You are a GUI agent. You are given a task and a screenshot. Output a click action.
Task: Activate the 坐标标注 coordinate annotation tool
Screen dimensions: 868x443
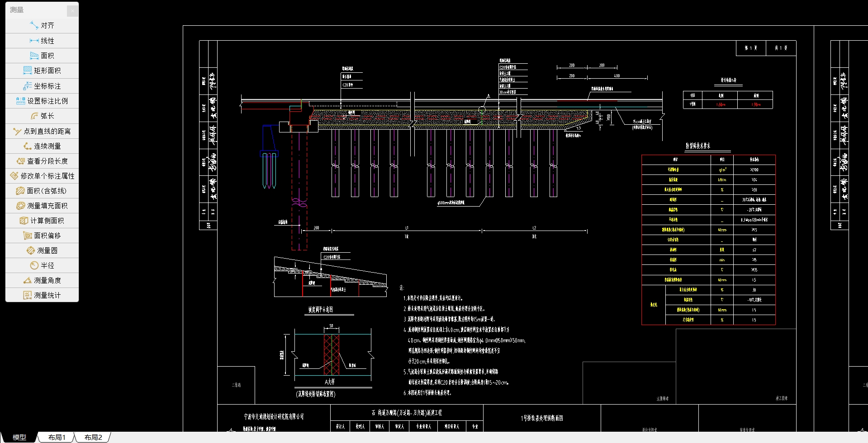[42, 86]
